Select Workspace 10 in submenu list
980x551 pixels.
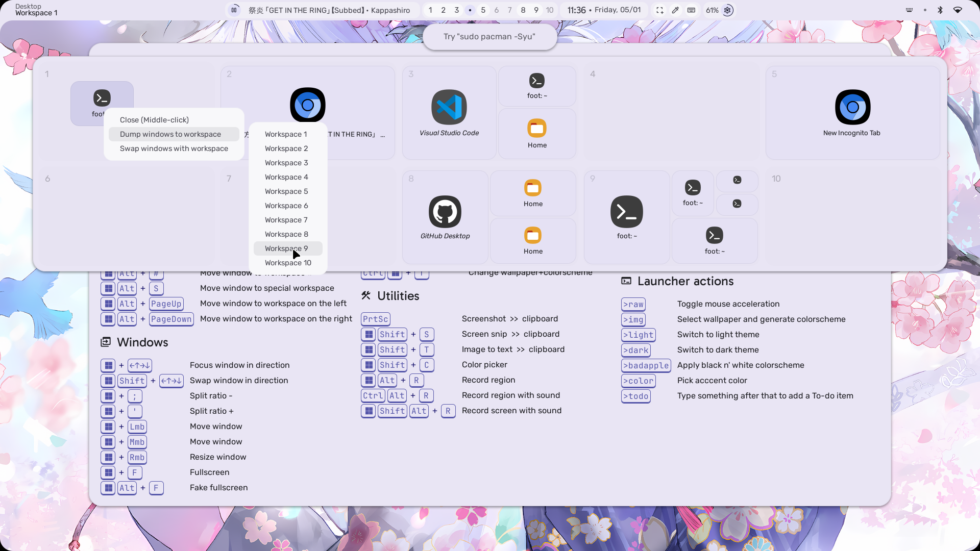click(x=288, y=263)
